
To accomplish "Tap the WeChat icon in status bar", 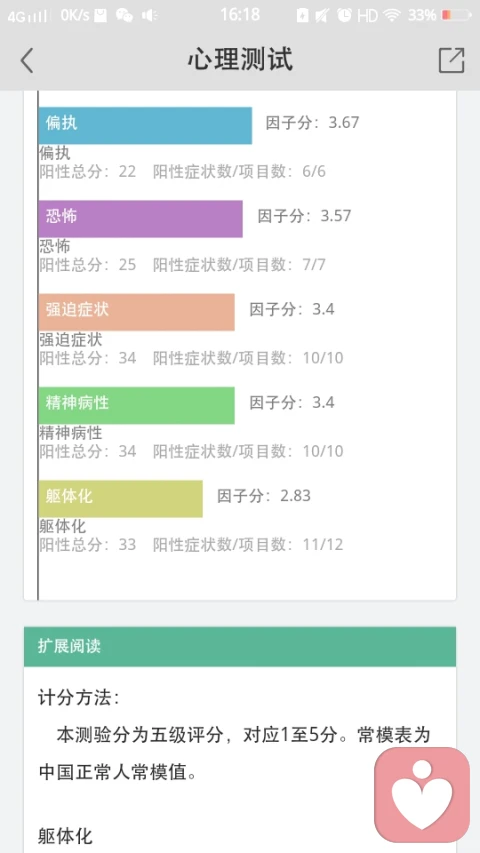I will (x=124, y=15).
